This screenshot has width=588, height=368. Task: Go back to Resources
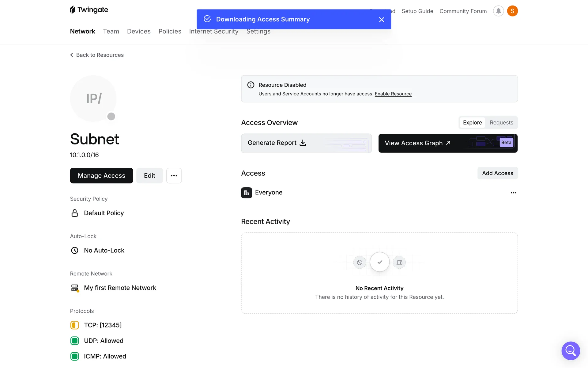tap(97, 55)
